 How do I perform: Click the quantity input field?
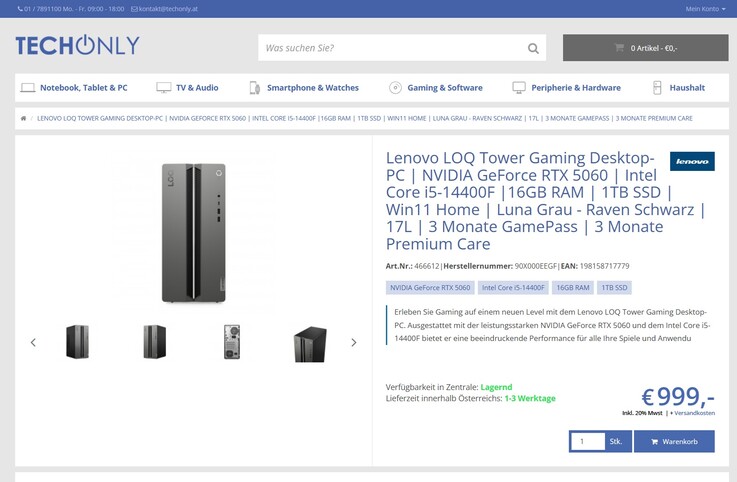(x=588, y=442)
